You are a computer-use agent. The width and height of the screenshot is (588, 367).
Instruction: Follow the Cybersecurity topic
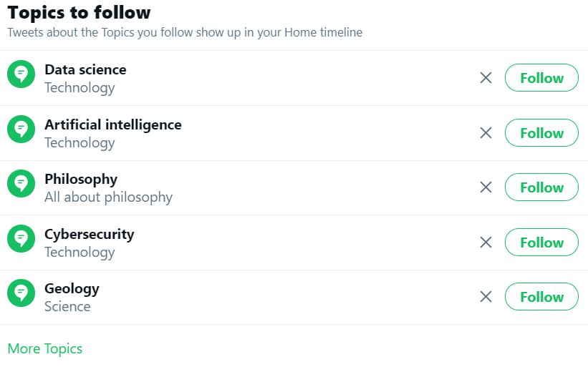click(x=541, y=243)
